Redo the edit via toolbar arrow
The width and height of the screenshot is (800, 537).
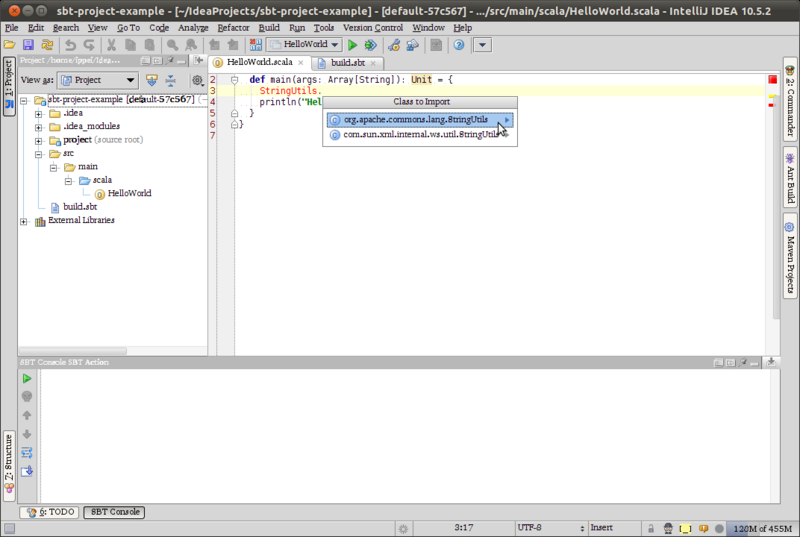[89, 45]
